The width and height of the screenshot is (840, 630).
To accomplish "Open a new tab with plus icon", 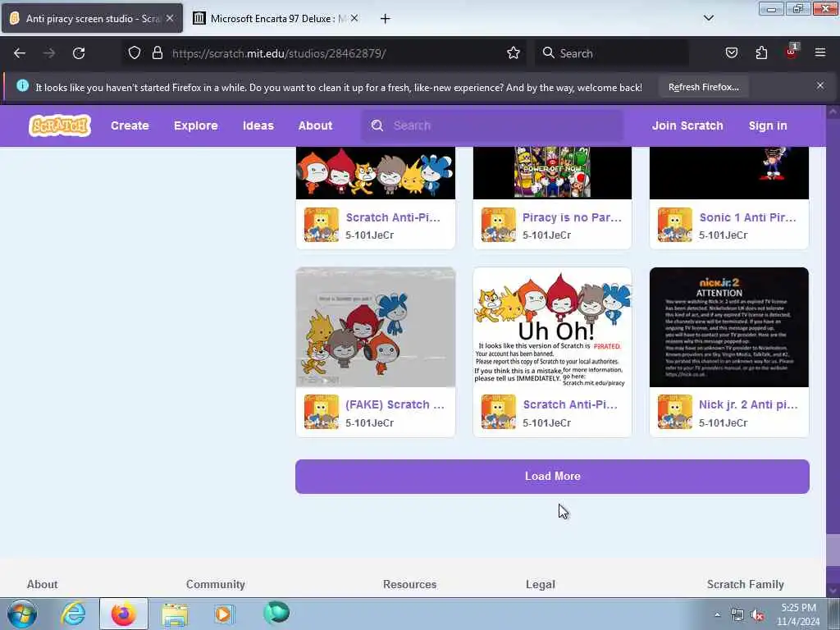I will click(385, 19).
